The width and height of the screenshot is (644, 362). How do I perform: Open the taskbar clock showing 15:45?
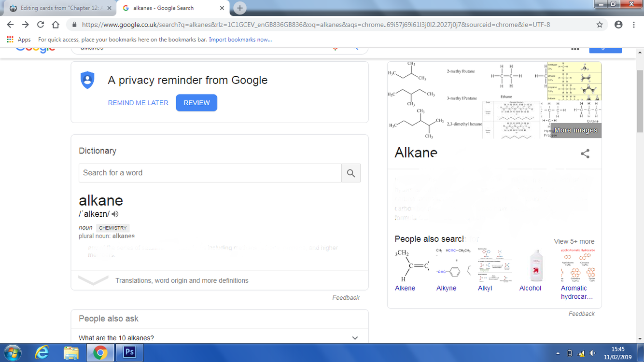coord(617,353)
